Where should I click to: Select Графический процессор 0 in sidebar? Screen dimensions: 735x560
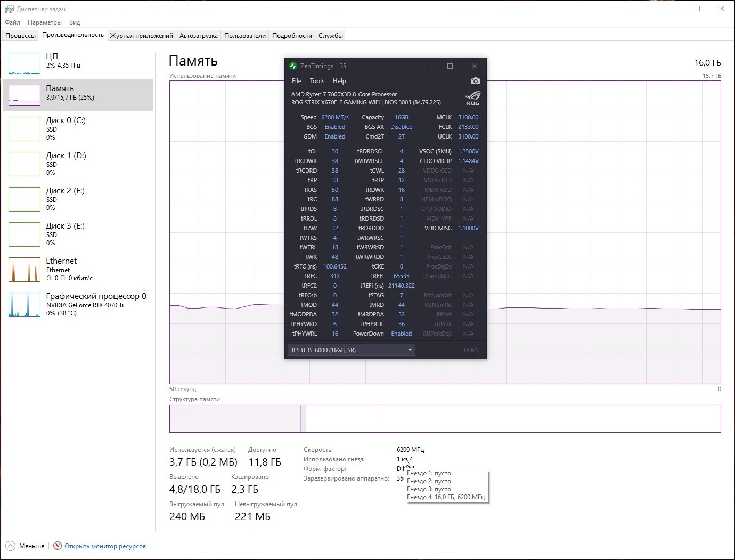point(78,304)
